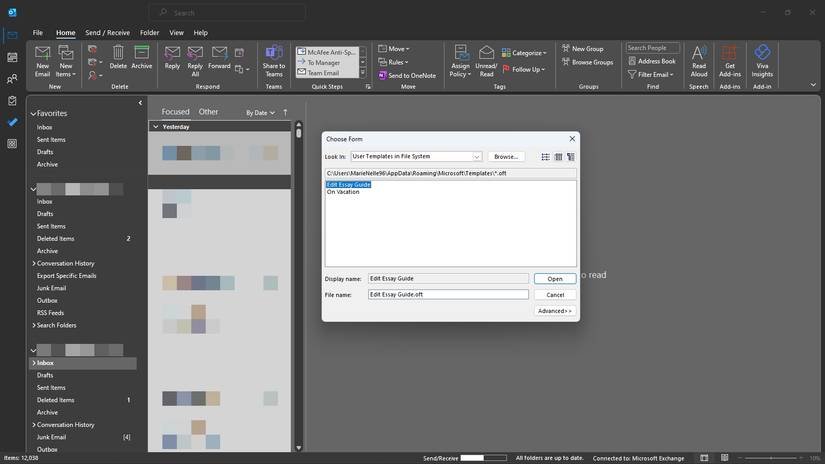Open the Help tab
The image size is (825, 464).
(x=200, y=33)
